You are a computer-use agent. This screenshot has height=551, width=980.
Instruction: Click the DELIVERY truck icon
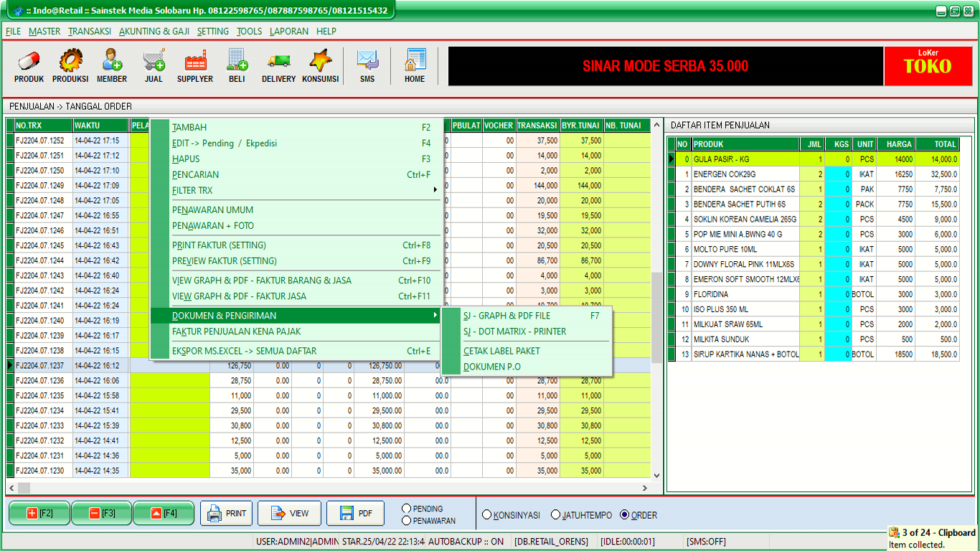click(278, 67)
